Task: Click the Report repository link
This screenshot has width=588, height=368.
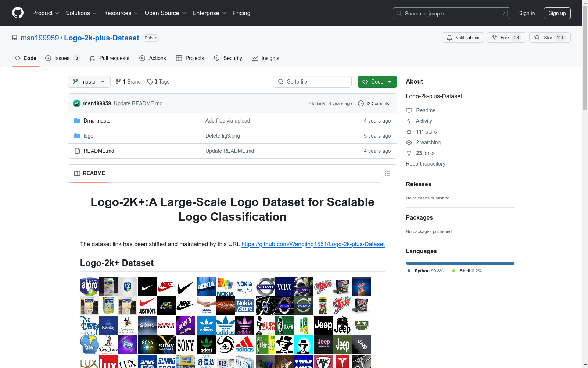Action: (x=426, y=164)
